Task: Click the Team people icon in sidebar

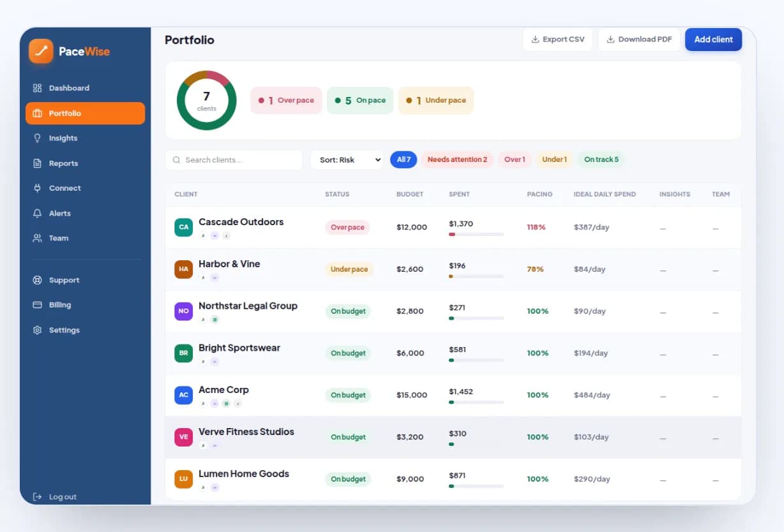Action: pyautogui.click(x=37, y=238)
